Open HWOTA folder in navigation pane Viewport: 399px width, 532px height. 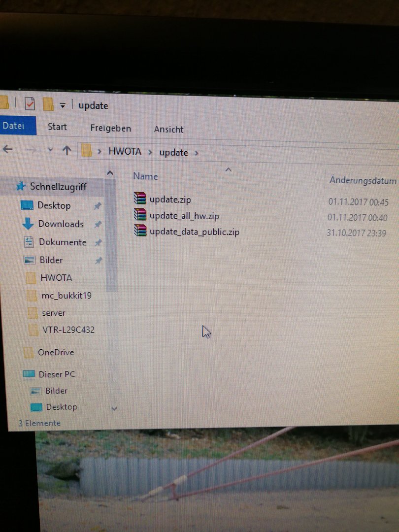pyautogui.click(x=56, y=278)
